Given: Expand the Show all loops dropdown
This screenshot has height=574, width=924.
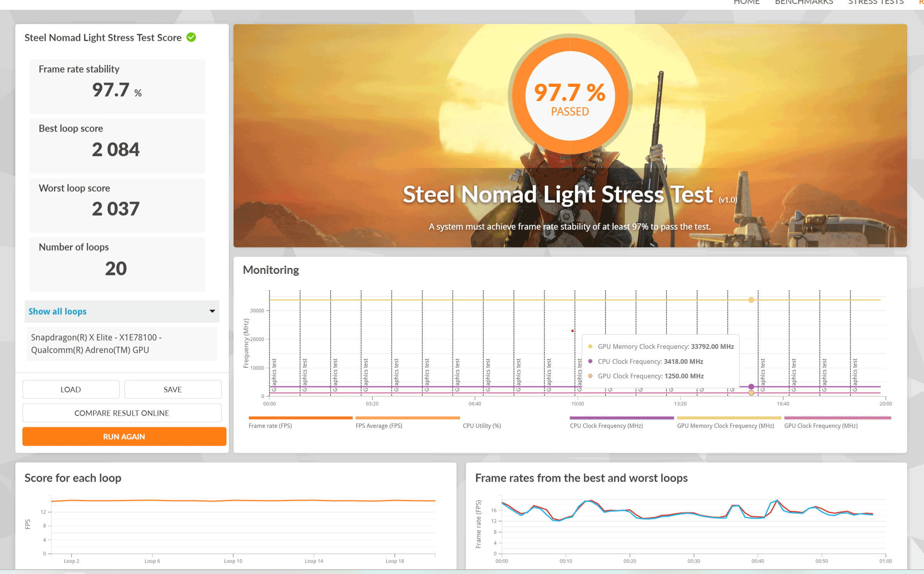Looking at the screenshot, I should (122, 312).
